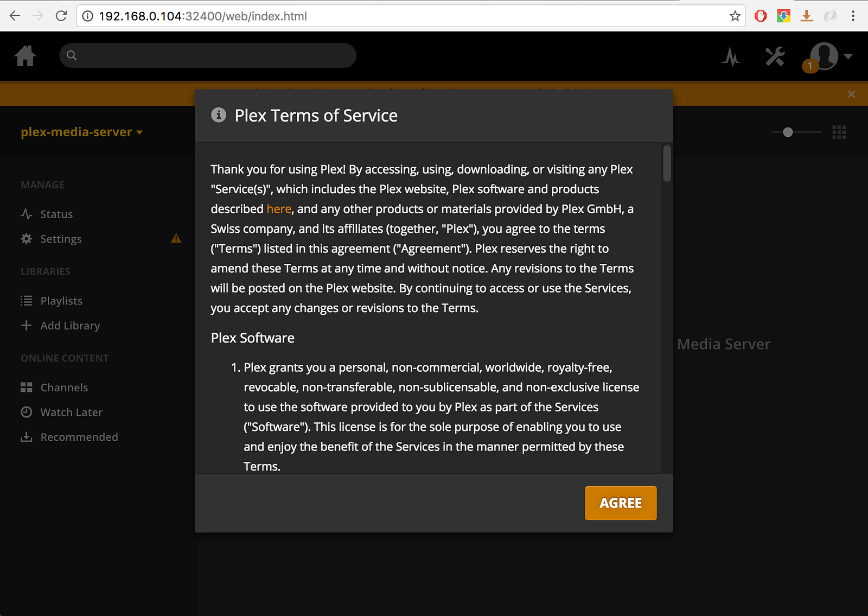Open Status in the sidebar
Screen dimensions: 868x616
56,214
